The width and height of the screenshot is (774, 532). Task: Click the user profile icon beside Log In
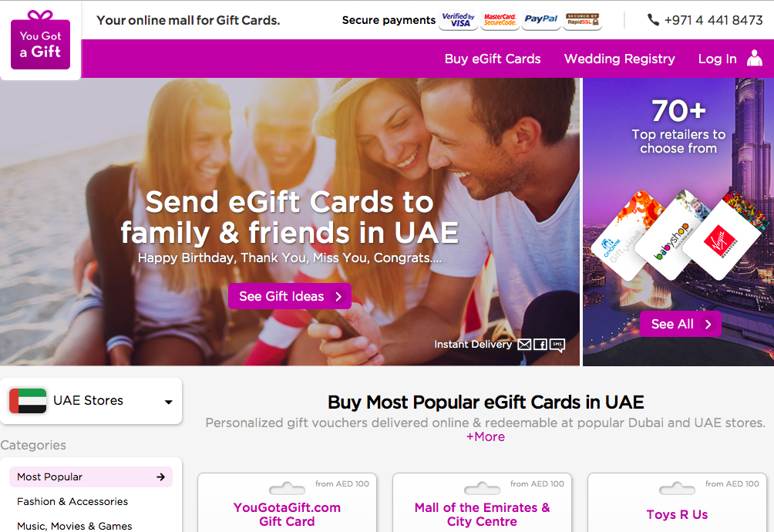click(755, 58)
